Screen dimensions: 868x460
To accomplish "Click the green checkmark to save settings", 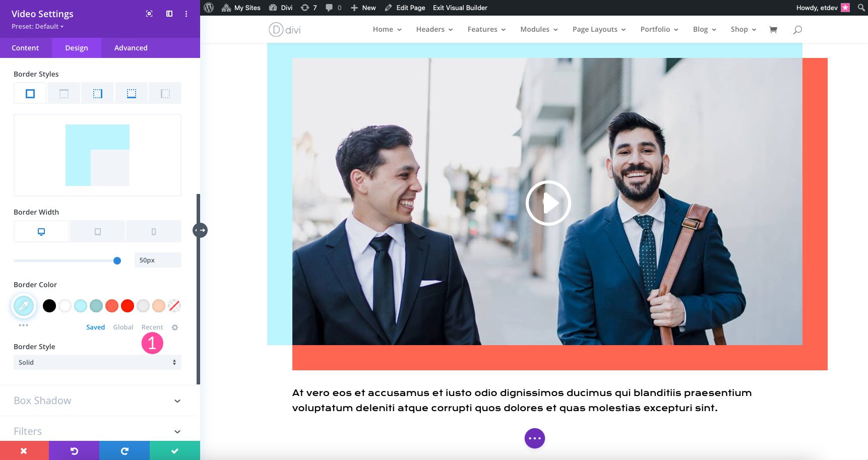I will (174, 450).
